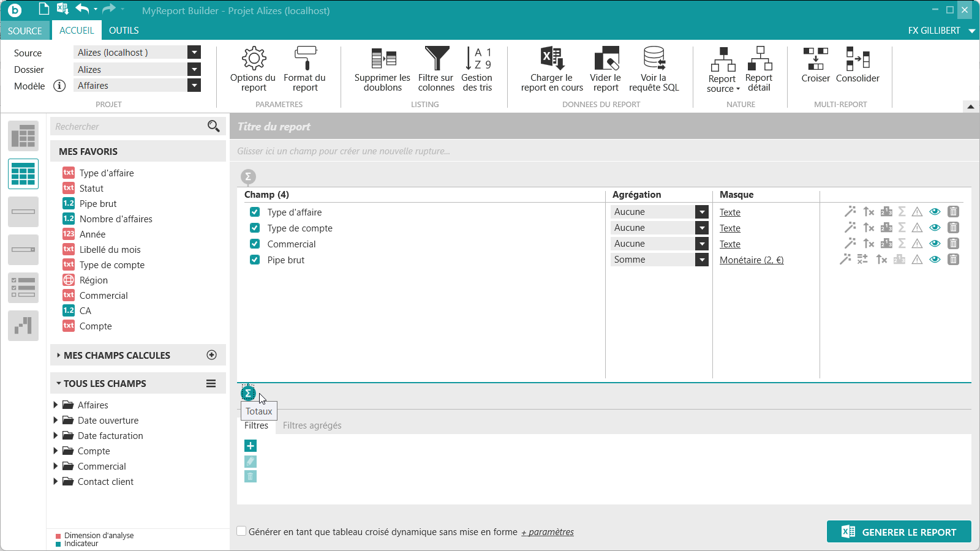The width and height of the screenshot is (980, 551).
Task: Toggle visibility eye for Pipe brut row
Action: [935, 260]
